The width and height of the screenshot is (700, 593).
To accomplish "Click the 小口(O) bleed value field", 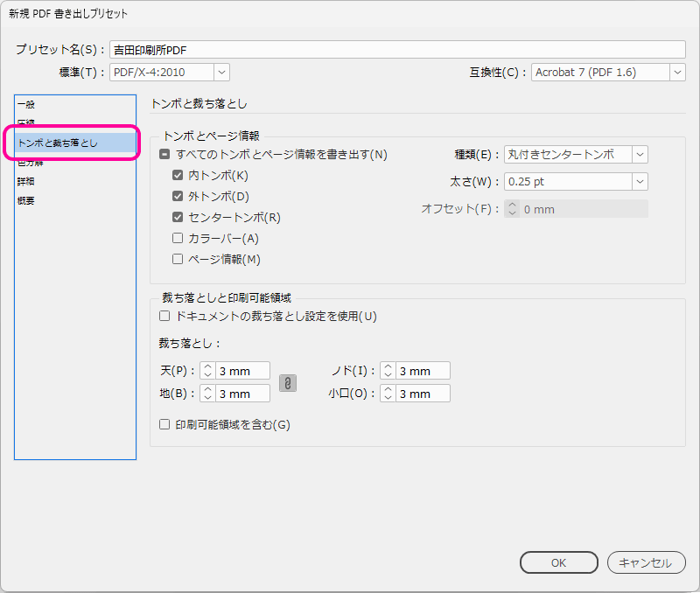I will pyautogui.click(x=423, y=393).
